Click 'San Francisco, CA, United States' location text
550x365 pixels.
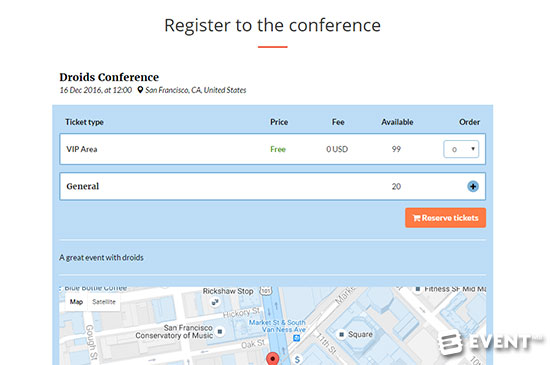coord(196,90)
